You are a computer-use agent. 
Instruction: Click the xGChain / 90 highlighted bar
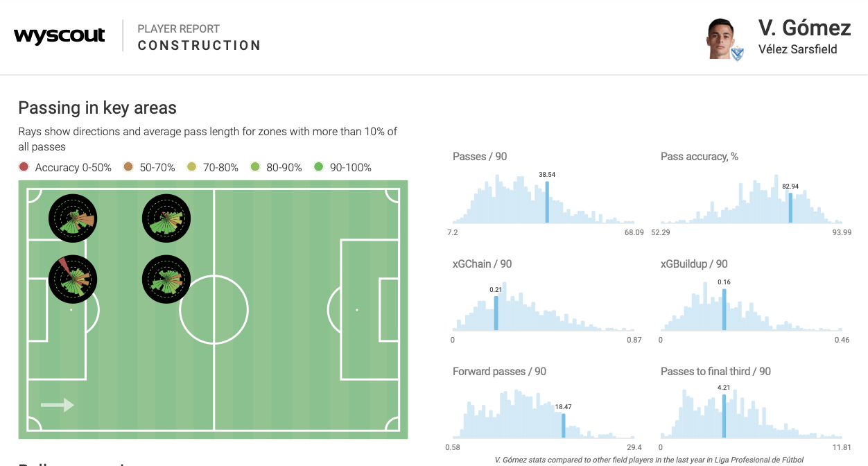[496, 313]
